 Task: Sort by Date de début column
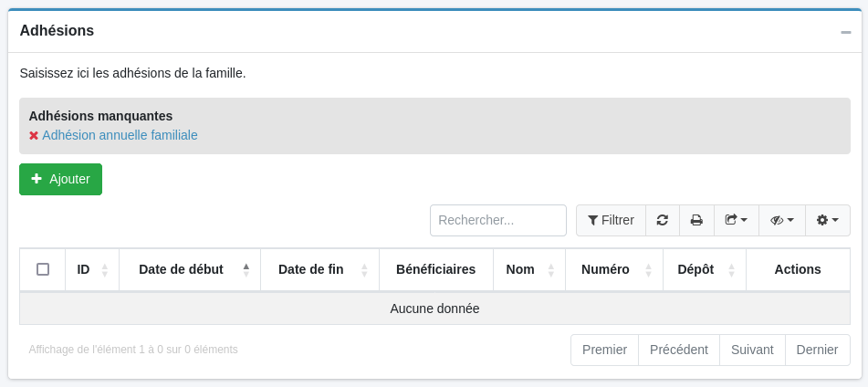coord(190,269)
